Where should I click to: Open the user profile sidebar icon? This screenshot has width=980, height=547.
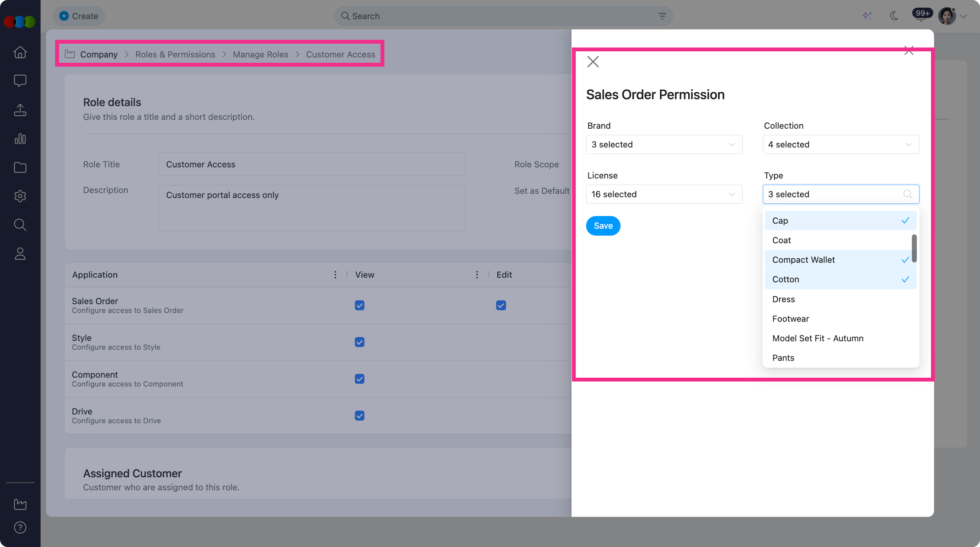click(x=20, y=254)
